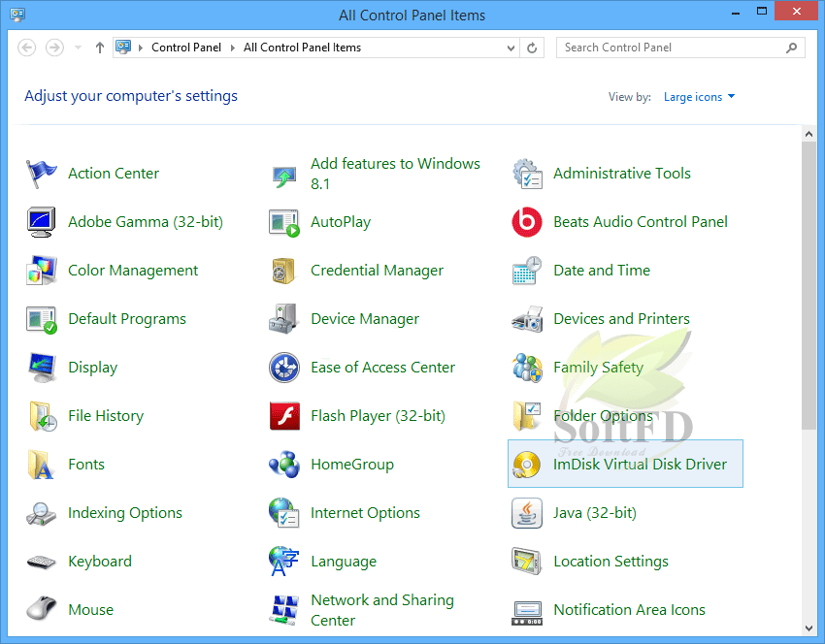Click the Devices and Printers icon

527,319
